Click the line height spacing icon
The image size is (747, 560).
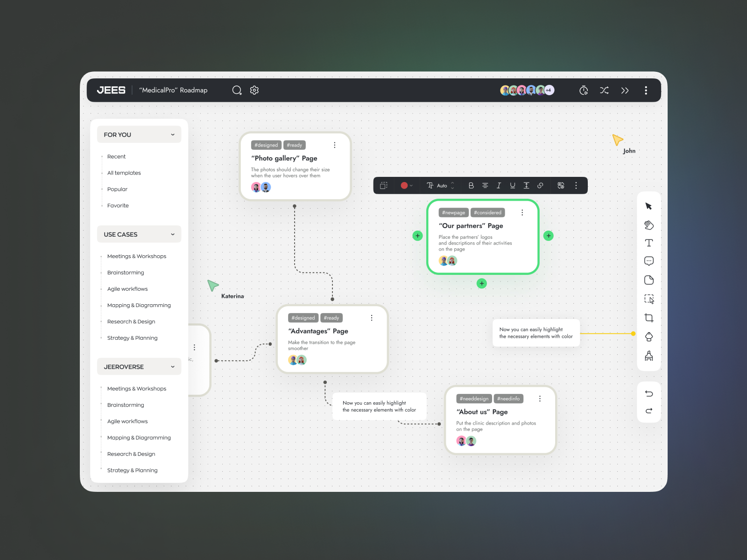pos(526,185)
